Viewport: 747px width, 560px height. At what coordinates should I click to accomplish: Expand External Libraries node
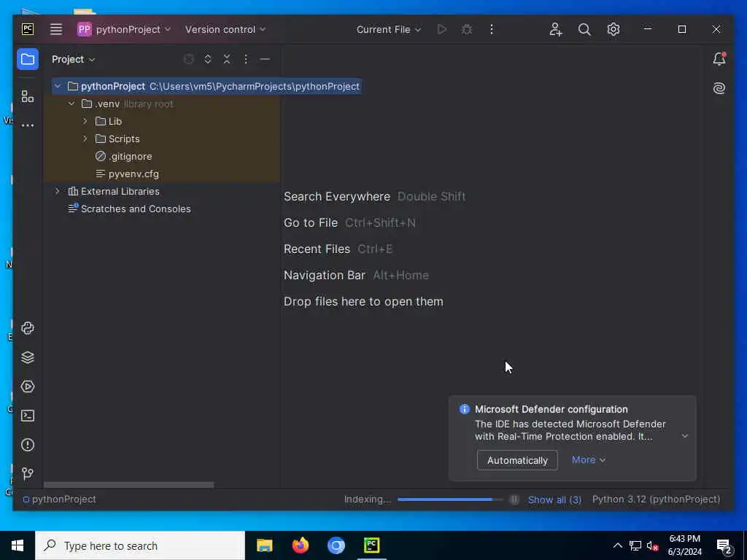[58, 192]
